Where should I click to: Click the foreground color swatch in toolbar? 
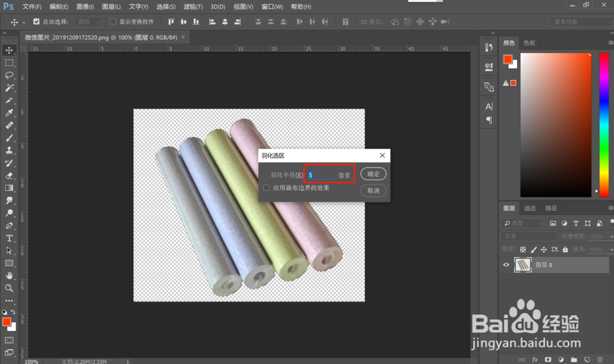point(7,322)
